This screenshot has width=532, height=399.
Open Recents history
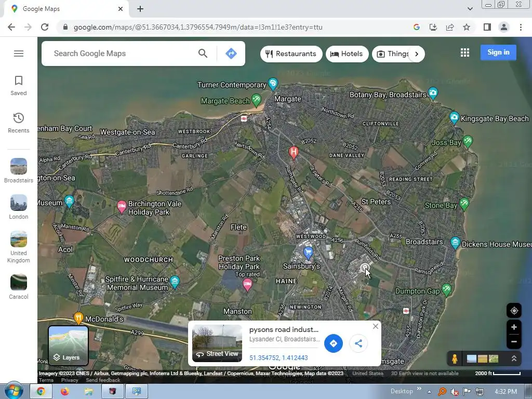coord(19,123)
